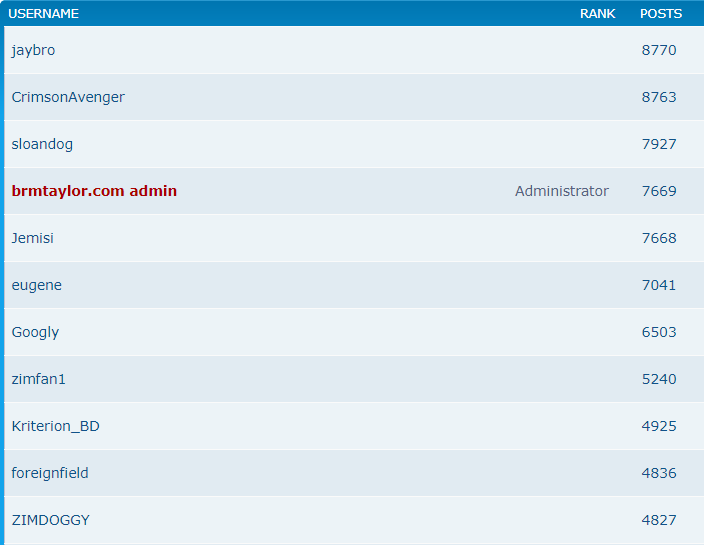Open the 7669 post count link
Image resolution: width=704 pixels, height=545 pixels.
[659, 191]
